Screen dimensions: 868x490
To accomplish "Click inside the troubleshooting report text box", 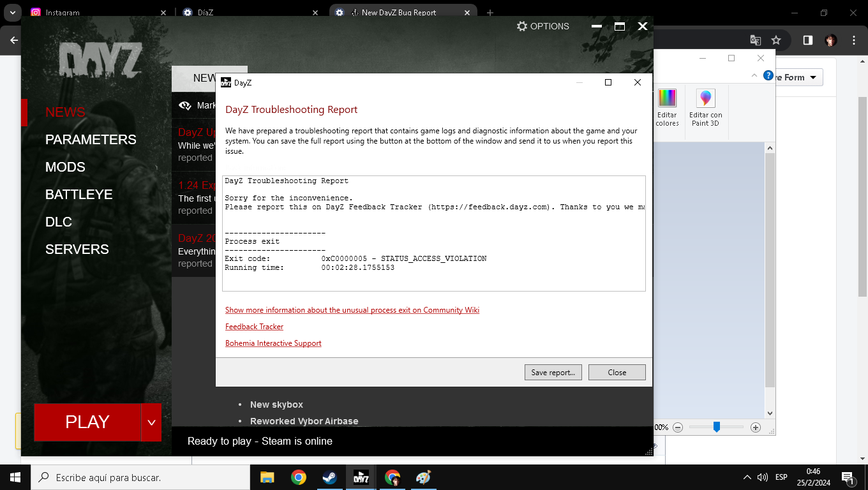I will tap(434, 234).
